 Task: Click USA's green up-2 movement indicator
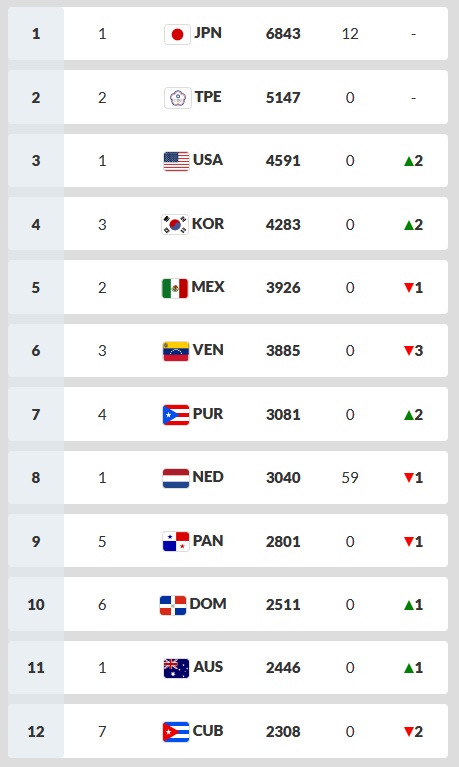[413, 161]
